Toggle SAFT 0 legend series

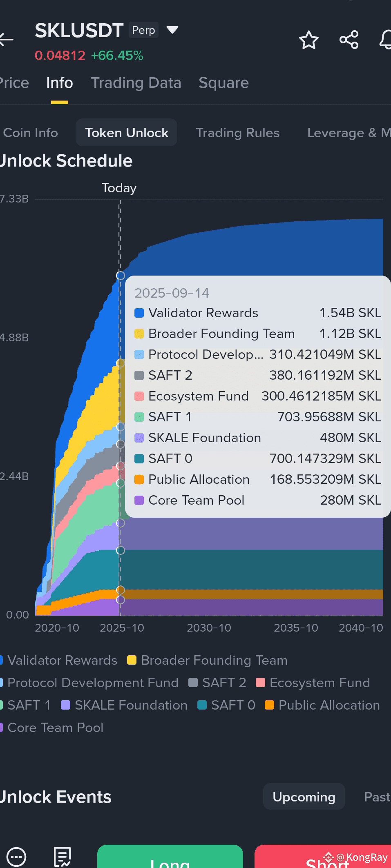pos(226,705)
